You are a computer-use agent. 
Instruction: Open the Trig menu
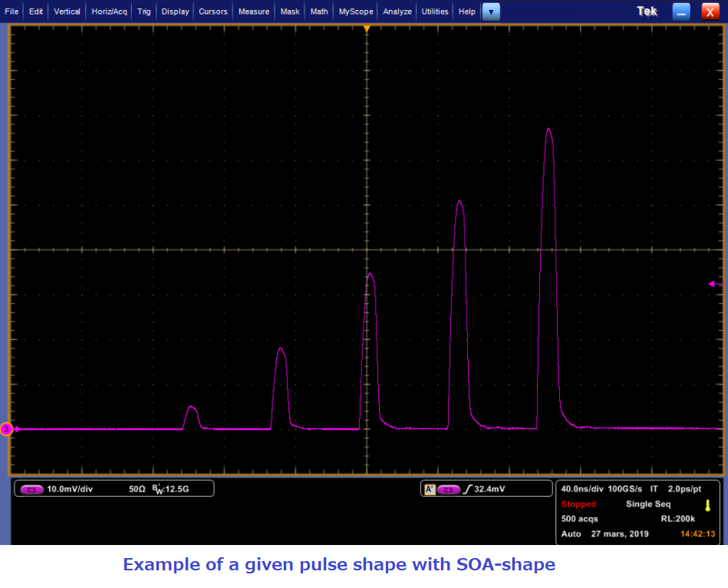tap(144, 12)
